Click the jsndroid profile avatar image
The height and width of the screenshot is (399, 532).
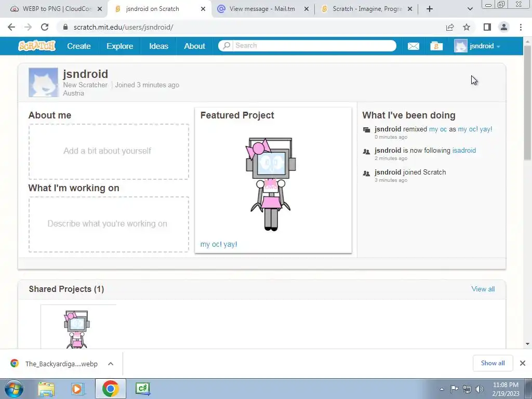(x=44, y=83)
